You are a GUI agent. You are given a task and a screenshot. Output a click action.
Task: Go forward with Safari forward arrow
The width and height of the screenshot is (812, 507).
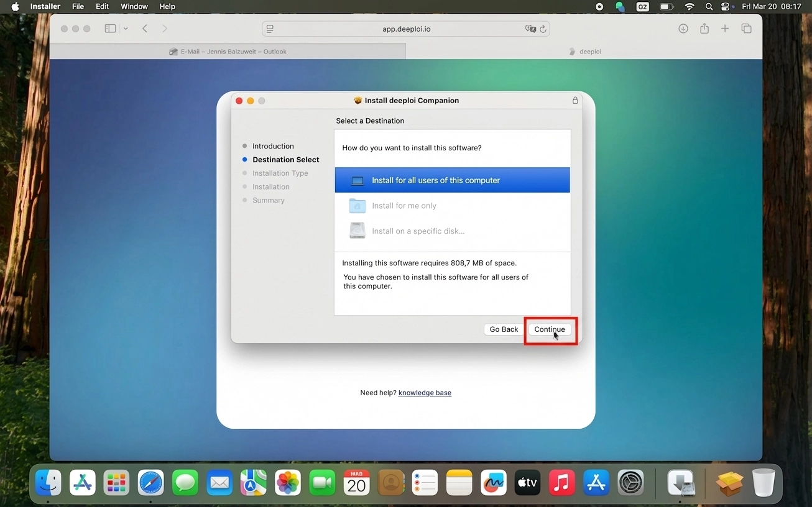(x=165, y=29)
